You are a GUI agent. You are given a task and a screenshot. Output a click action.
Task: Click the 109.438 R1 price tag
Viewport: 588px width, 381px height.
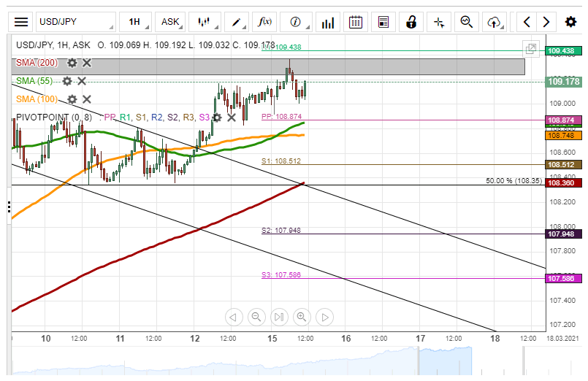pos(563,50)
